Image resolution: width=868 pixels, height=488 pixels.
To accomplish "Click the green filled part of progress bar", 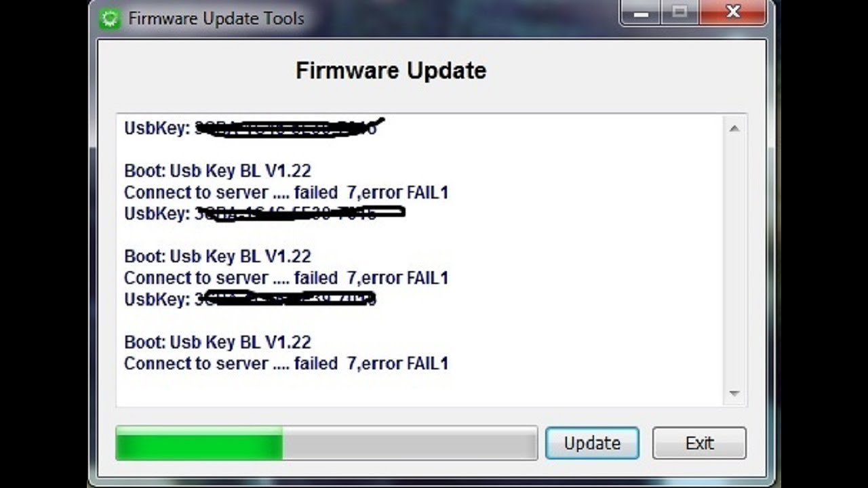I will (x=199, y=444).
